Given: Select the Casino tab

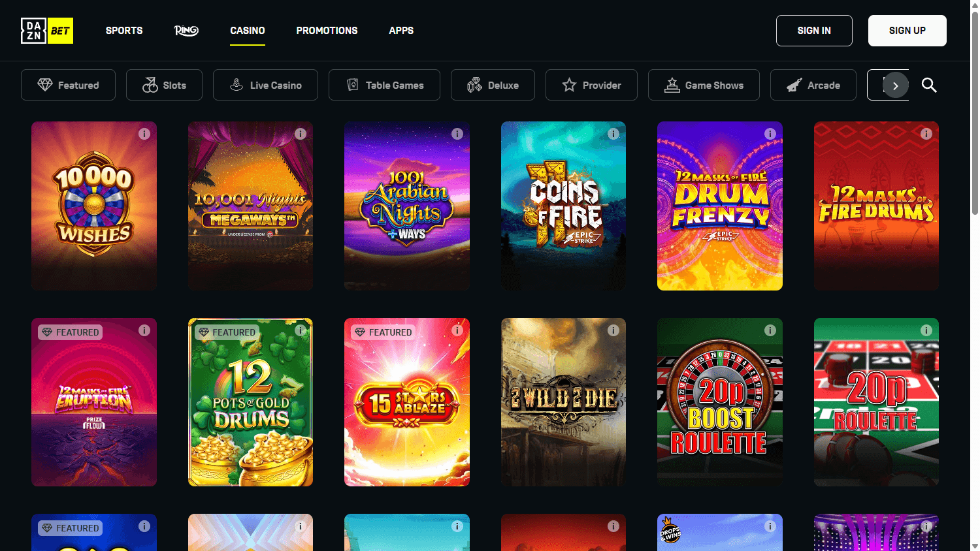Looking at the screenshot, I should [248, 31].
